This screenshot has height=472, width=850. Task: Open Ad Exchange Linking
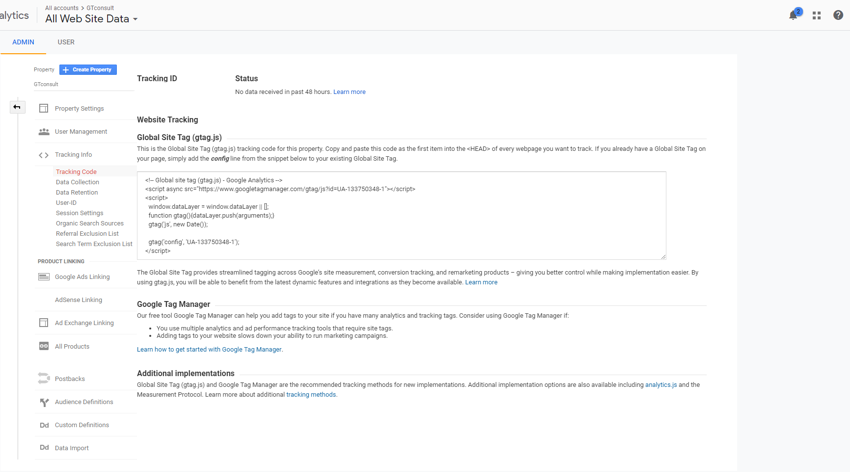[x=84, y=323]
